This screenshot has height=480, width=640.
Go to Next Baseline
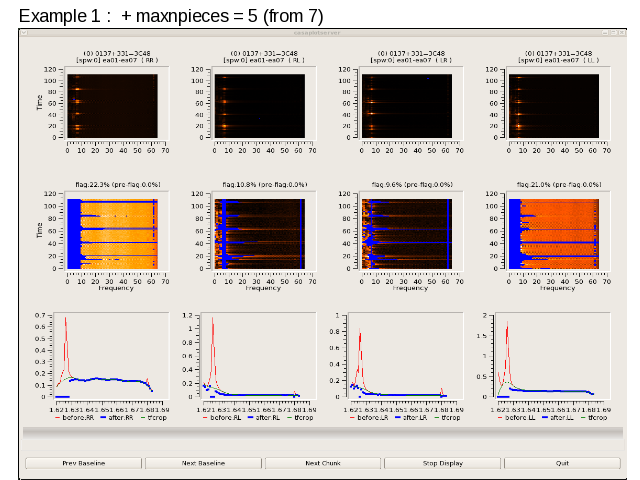(203, 463)
